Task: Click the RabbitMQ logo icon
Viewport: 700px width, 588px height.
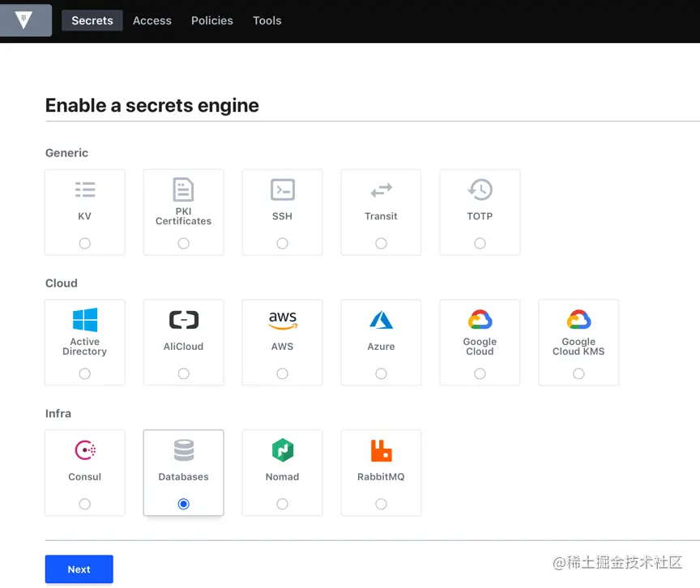Action: 382,450
